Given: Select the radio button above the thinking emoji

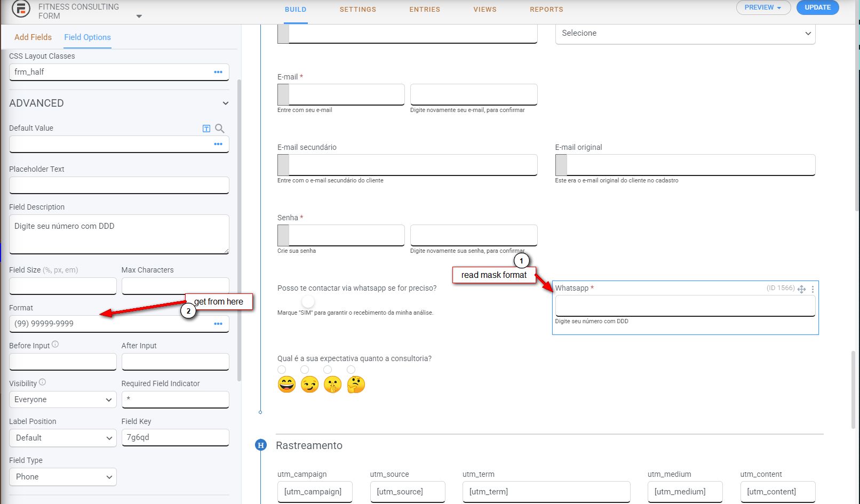Looking at the screenshot, I should (351, 370).
